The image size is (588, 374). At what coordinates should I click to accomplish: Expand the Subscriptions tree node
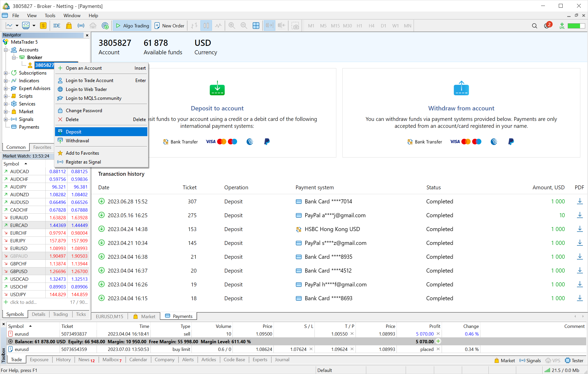(6, 73)
